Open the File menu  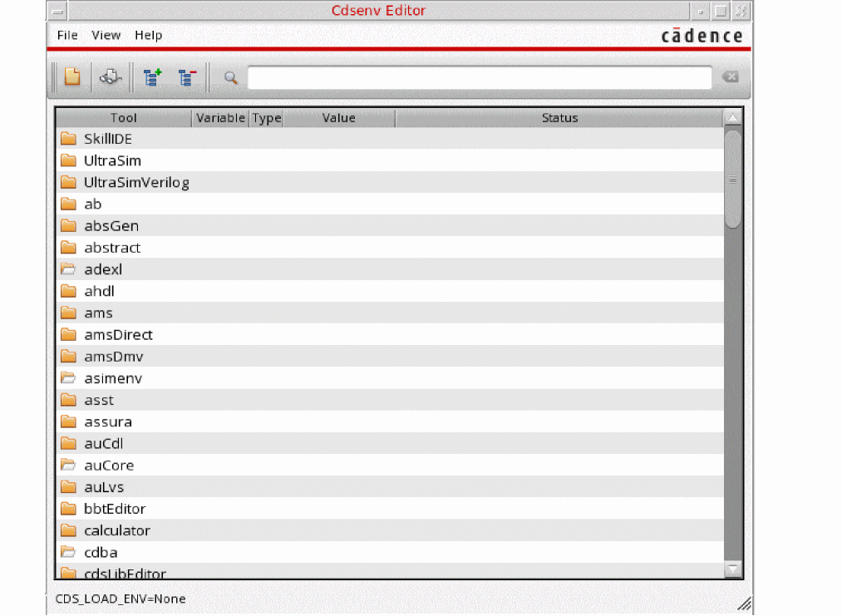point(67,36)
